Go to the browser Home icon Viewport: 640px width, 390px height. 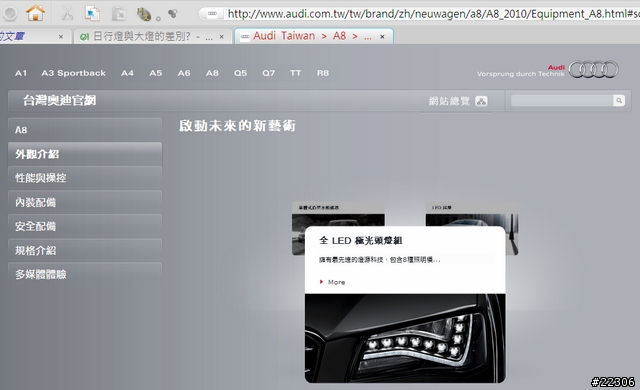(36, 13)
